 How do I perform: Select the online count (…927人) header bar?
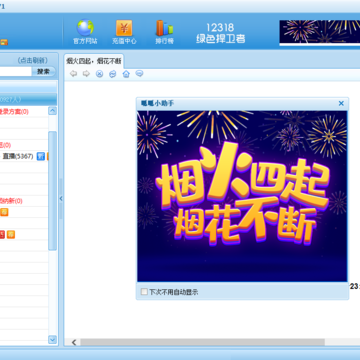click(x=28, y=99)
